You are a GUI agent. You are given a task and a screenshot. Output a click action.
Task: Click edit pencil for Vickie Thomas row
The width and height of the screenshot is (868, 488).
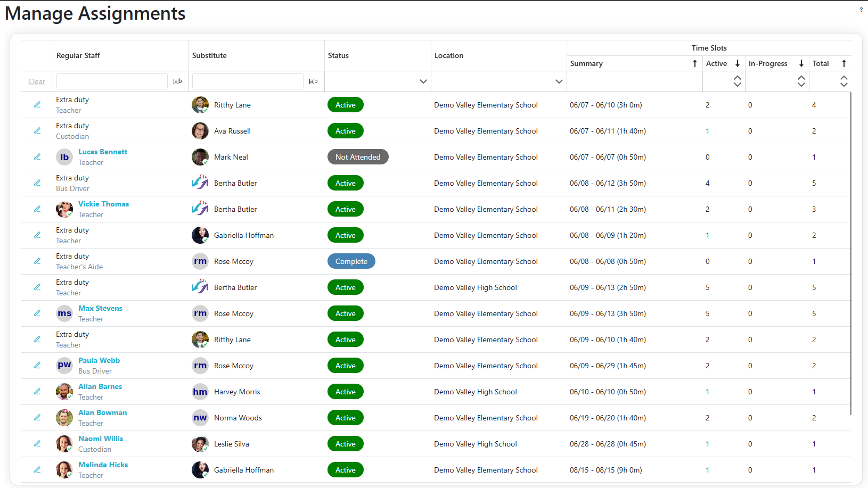click(37, 209)
